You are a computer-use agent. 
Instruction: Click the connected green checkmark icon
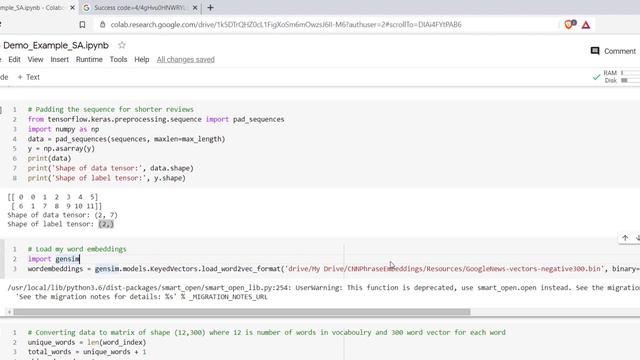pyautogui.click(x=596, y=77)
